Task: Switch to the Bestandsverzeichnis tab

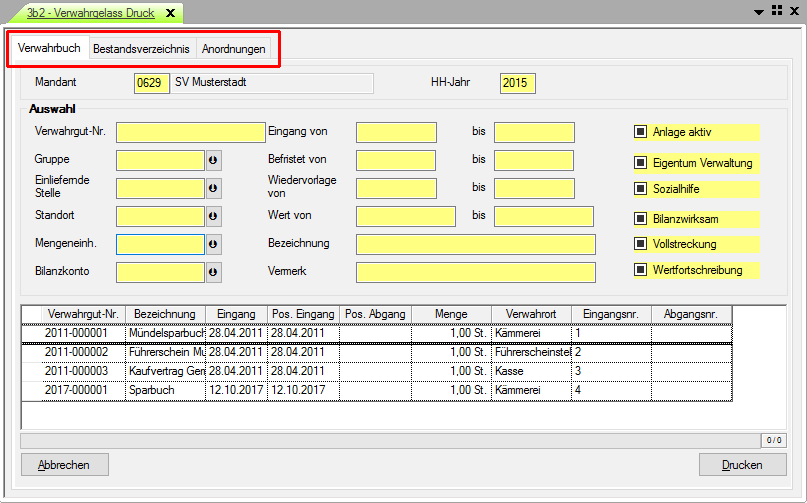Action: (x=141, y=49)
